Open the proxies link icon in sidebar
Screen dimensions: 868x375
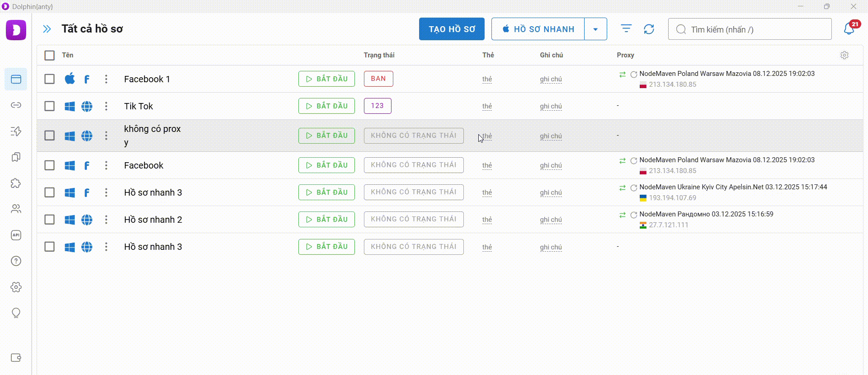coord(16,105)
